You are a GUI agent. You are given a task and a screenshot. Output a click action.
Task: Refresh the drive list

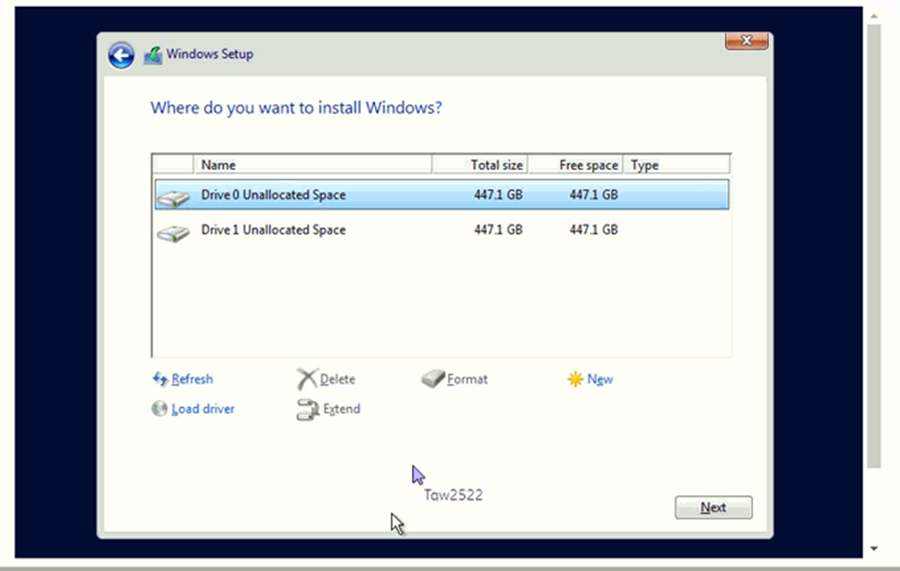point(192,379)
